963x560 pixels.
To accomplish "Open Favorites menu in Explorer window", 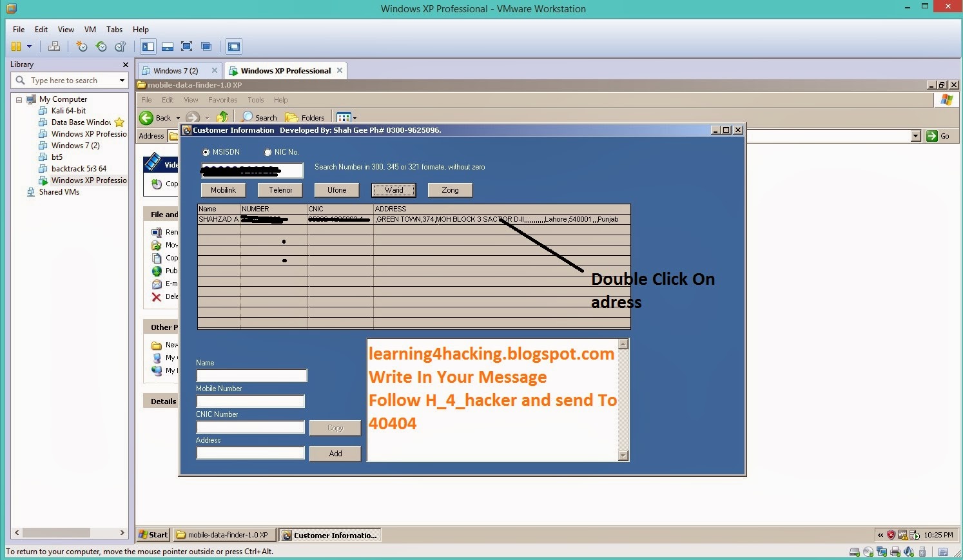I will point(222,100).
